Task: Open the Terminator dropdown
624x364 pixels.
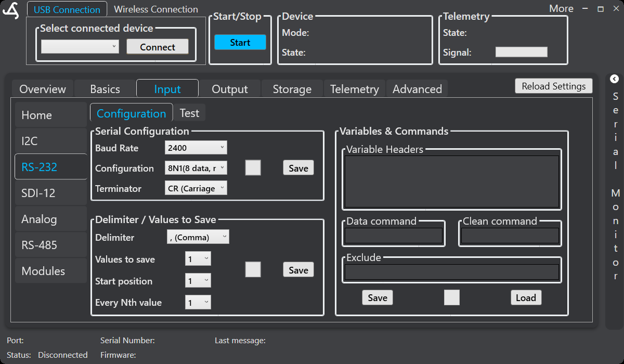Action: pos(196,188)
